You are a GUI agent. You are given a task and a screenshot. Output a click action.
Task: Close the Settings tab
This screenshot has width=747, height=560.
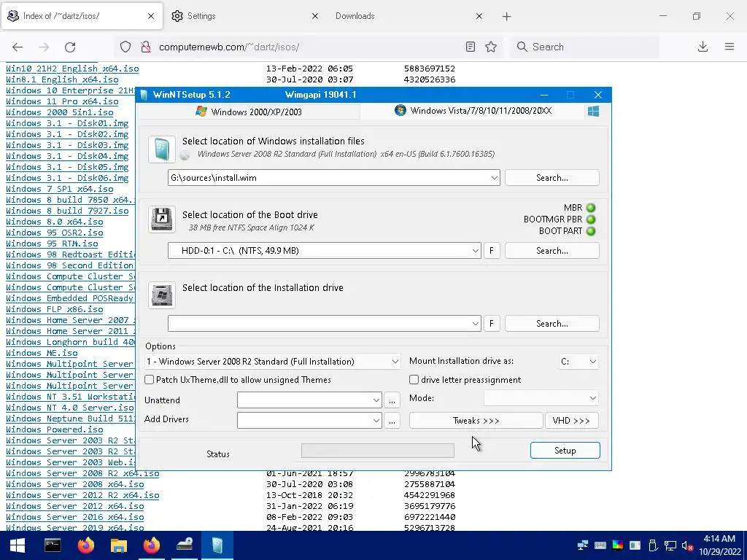coord(315,16)
